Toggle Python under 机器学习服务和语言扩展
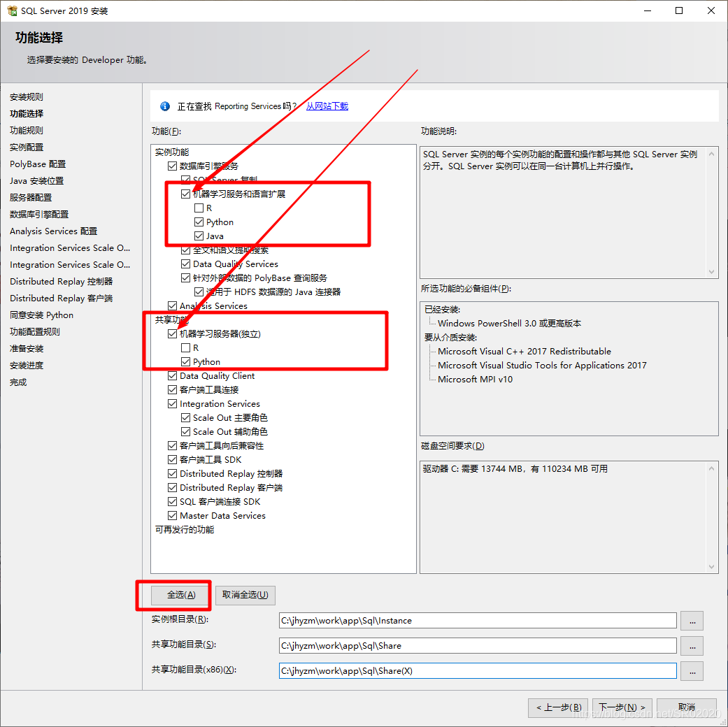This screenshot has width=728, height=727. pyautogui.click(x=199, y=222)
